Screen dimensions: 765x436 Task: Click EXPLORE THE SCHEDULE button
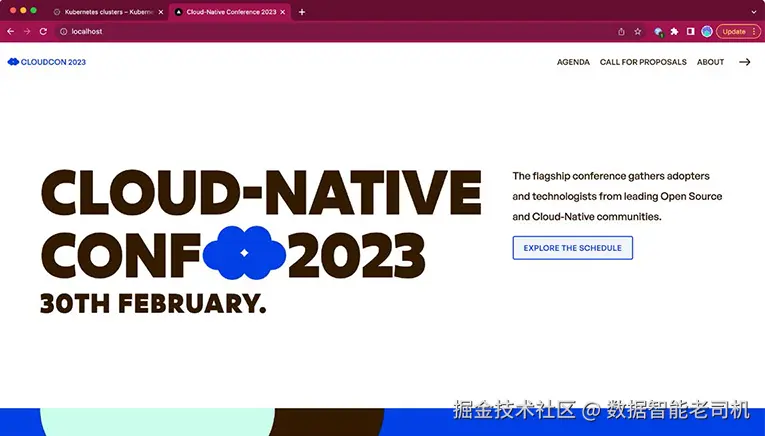click(573, 248)
